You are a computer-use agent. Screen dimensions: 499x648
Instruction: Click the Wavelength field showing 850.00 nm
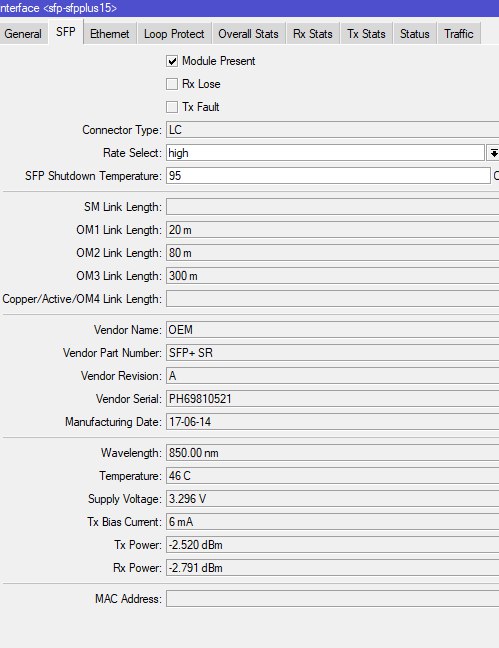point(332,453)
